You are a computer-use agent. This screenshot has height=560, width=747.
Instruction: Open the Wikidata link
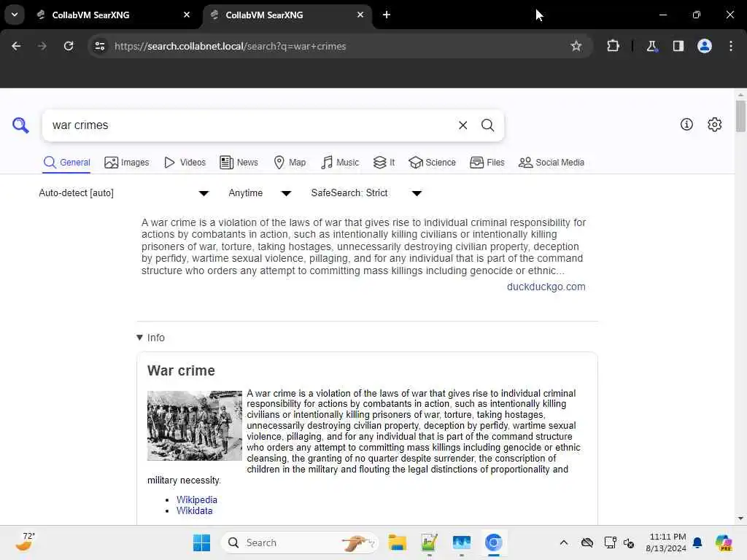point(194,510)
